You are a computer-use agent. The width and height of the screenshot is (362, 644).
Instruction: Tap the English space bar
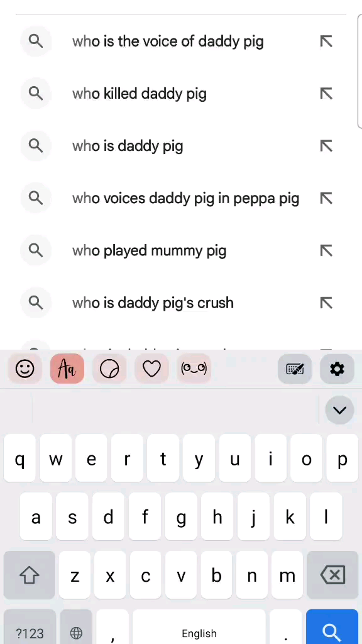[x=199, y=627]
